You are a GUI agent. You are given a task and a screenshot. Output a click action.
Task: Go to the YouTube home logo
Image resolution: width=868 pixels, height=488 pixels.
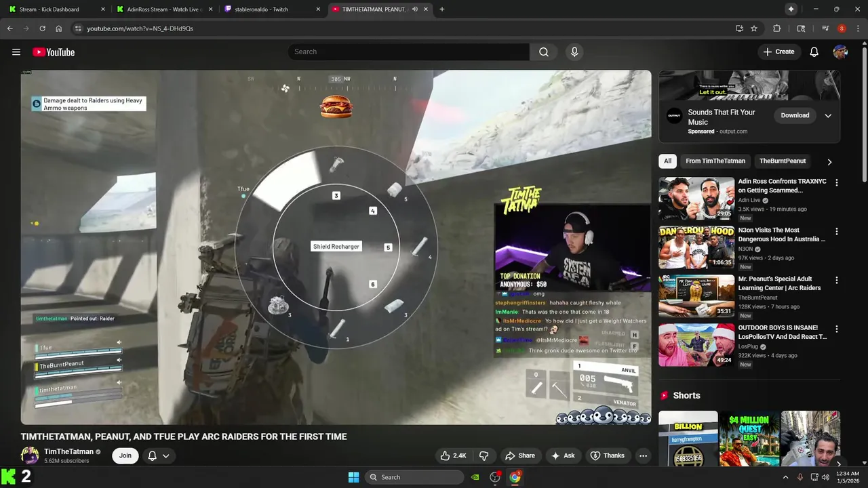coord(54,52)
